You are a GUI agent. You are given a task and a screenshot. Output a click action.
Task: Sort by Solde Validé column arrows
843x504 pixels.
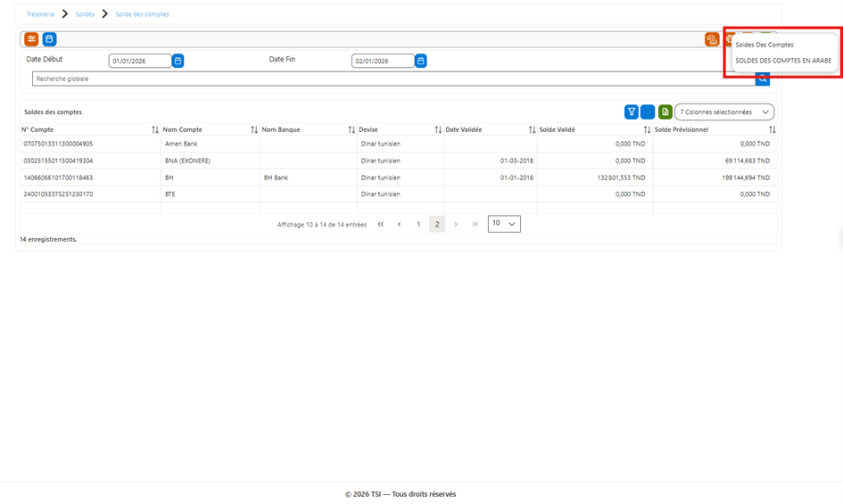(647, 129)
